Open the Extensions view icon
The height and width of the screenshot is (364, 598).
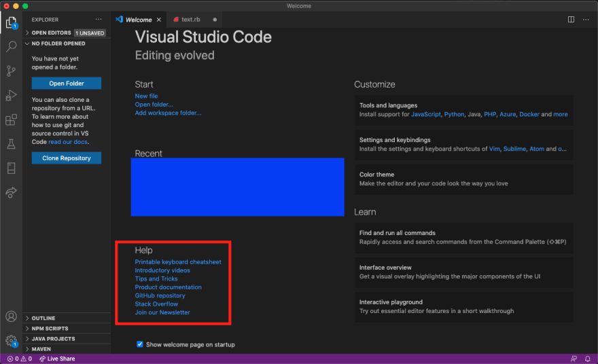pyautogui.click(x=12, y=120)
